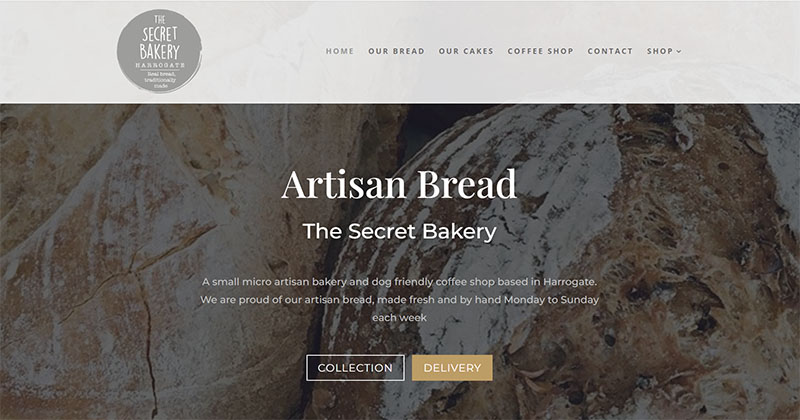Screen dimensions: 800x420
Task: Choose the outlined Collection button
Action: point(355,368)
